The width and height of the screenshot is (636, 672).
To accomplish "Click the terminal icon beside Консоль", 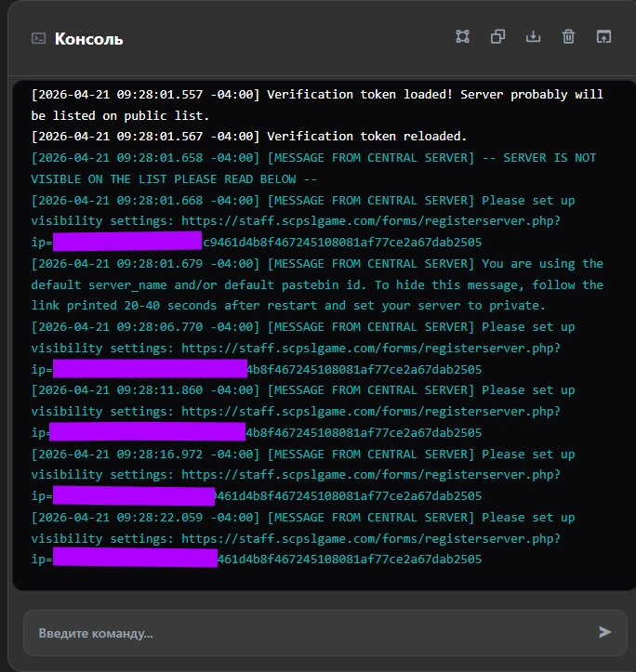I will pos(39,39).
